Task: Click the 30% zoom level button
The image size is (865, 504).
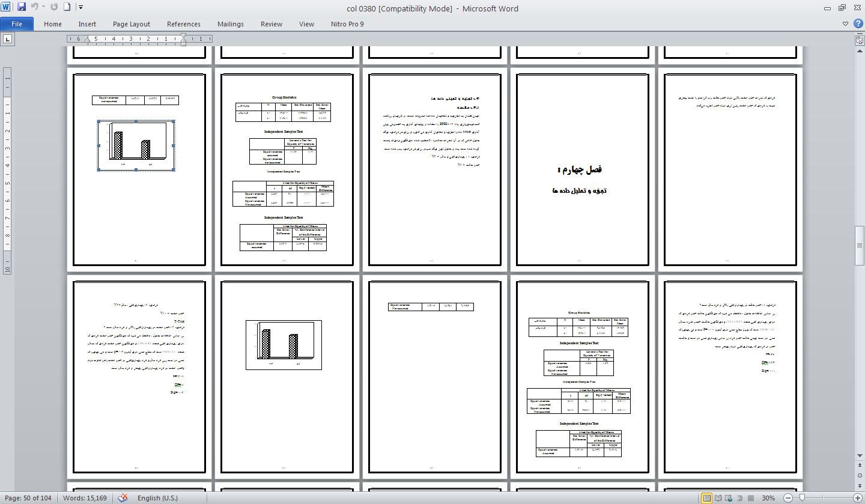Action: [x=768, y=498]
